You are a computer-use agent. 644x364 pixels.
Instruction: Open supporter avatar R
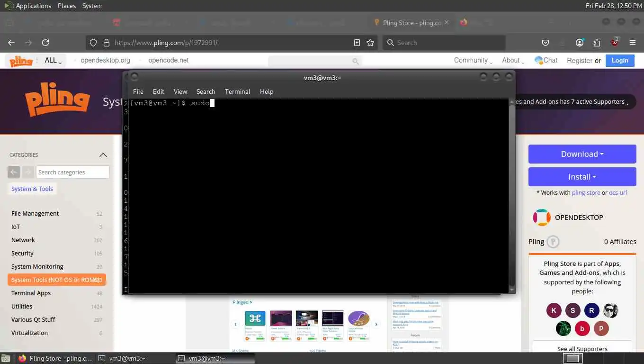[x=591, y=311]
